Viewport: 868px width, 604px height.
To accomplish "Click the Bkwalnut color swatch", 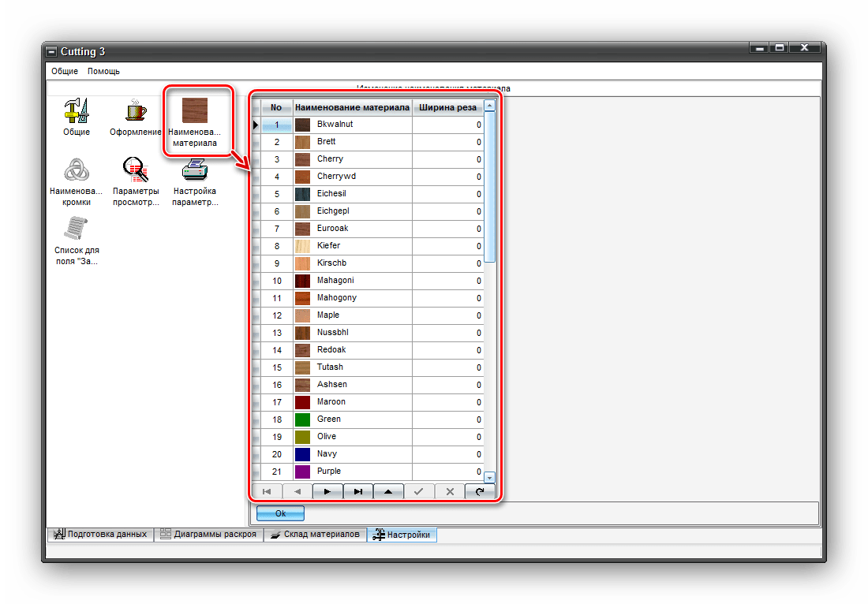I will (x=302, y=125).
